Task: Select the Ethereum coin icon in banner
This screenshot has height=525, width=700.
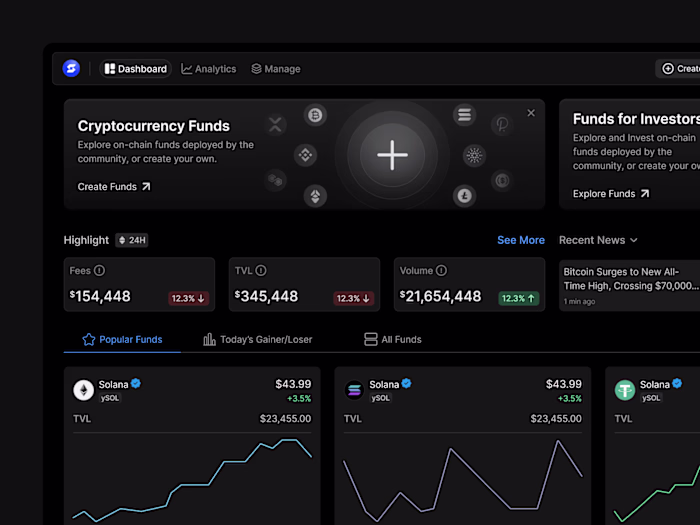Action: coord(315,196)
